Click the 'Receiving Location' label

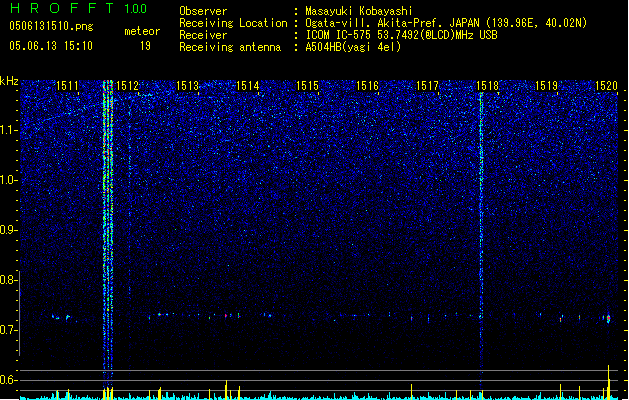tap(233, 23)
